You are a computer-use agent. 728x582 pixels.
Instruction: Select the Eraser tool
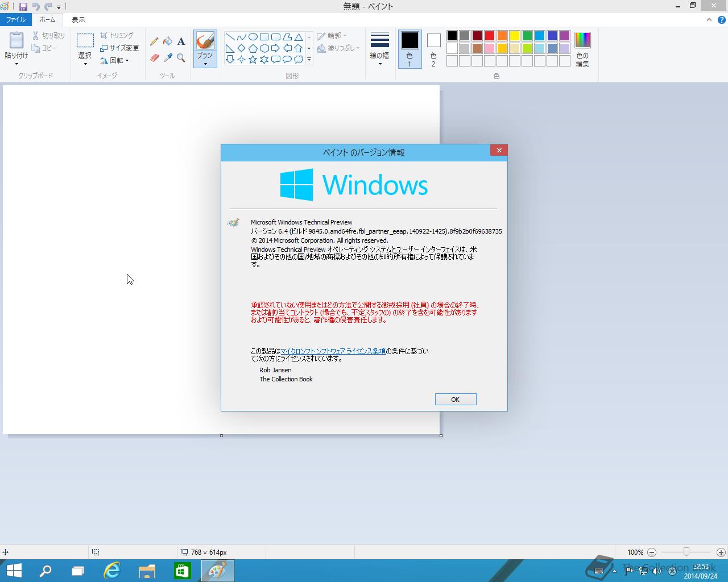click(154, 58)
